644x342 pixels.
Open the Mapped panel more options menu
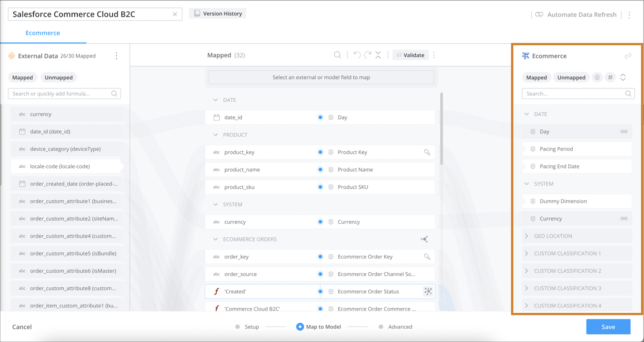coord(434,55)
